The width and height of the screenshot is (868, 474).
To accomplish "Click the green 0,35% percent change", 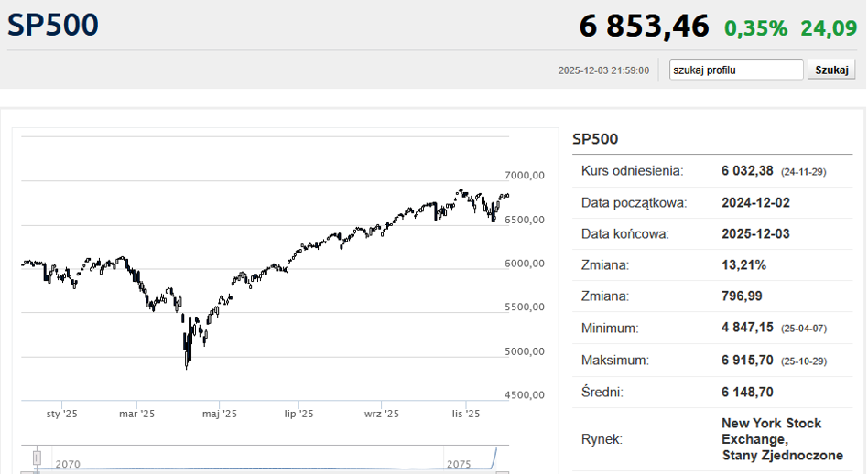I will pos(755,27).
